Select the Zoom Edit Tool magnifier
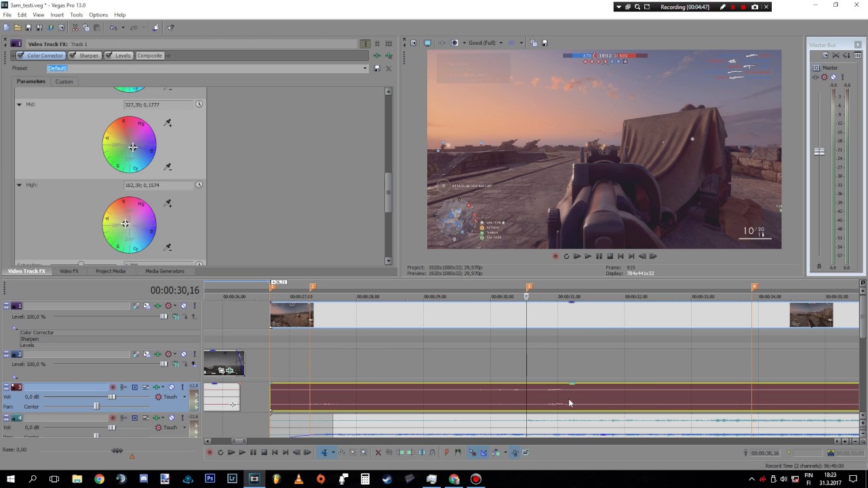The height and width of the screenshot is (488, 868). point(363,453)
